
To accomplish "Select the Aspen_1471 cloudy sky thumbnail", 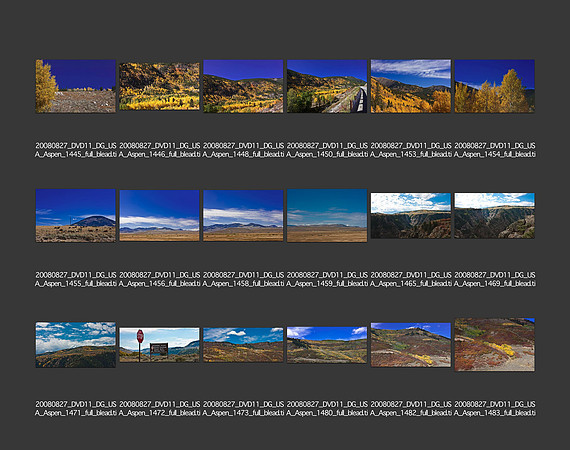I will coord(76,345).
